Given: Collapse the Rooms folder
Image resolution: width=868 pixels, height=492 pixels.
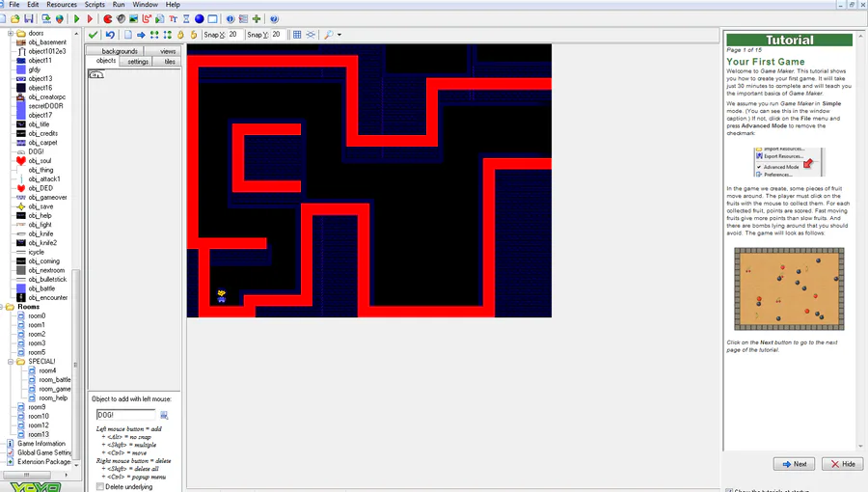Looking at the screenshot, I should pos(2,307).
